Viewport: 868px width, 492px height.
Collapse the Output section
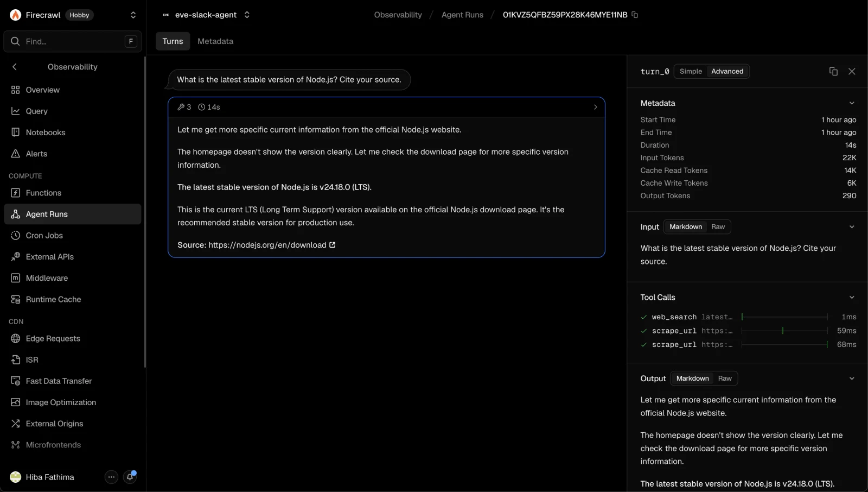(852, 379)
